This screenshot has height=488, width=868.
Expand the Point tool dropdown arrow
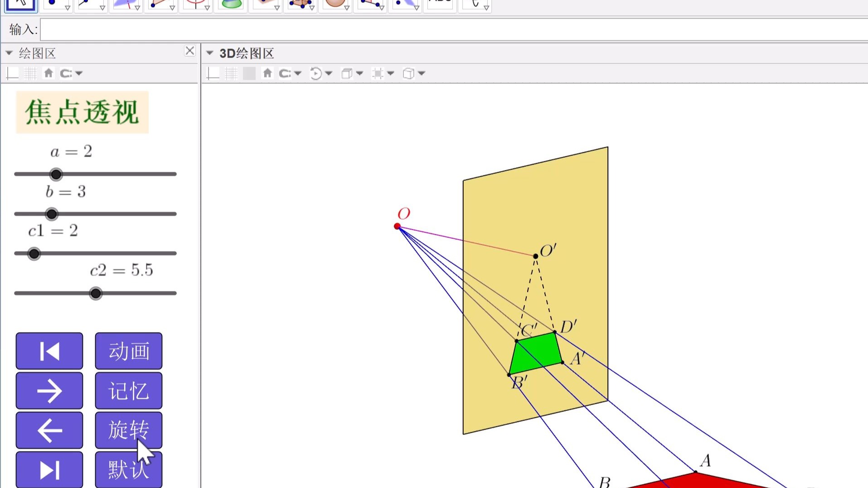click(68, 8)
